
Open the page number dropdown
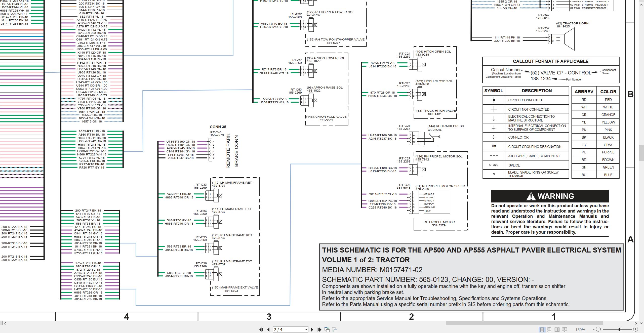point(306,330)
